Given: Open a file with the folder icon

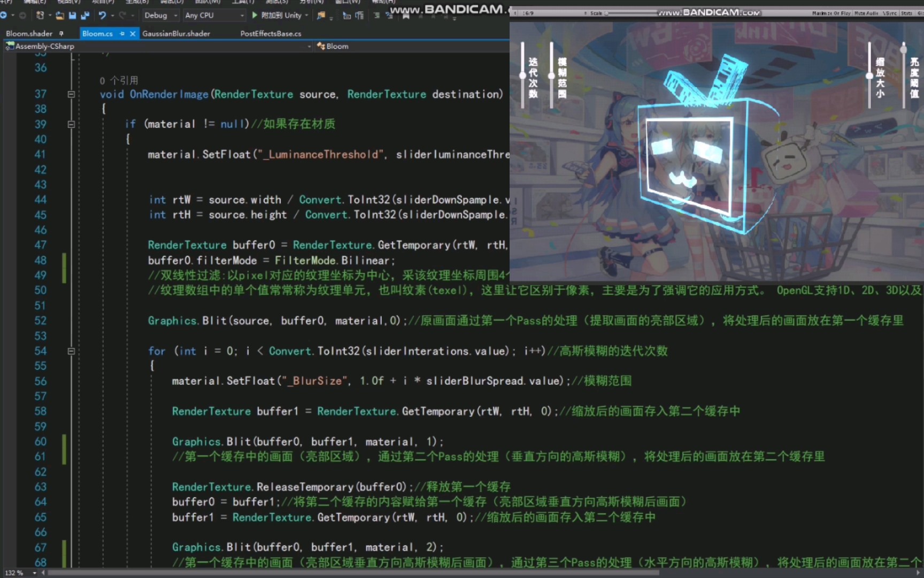Looking at the screenshot, I should click(59, 15).
